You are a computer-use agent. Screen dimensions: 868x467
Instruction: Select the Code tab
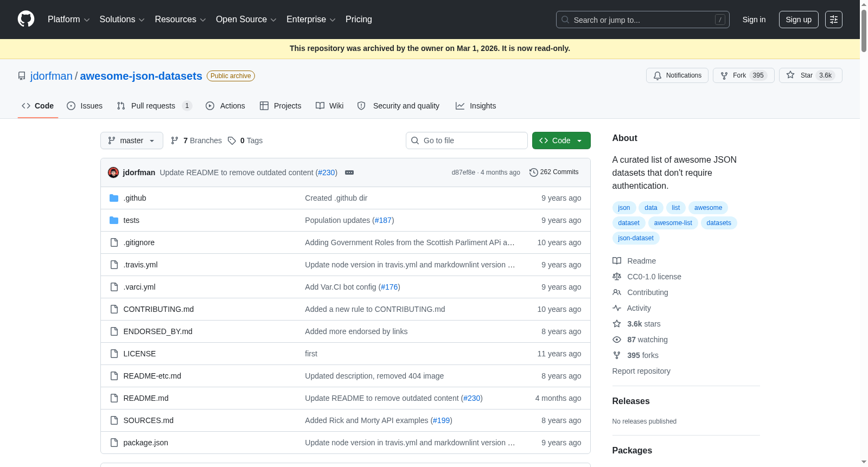coord(38,106)
